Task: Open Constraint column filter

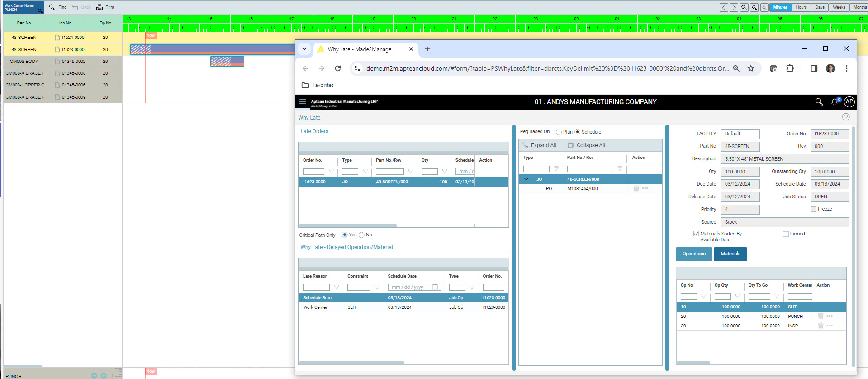Action: click(x=377, y=288)
